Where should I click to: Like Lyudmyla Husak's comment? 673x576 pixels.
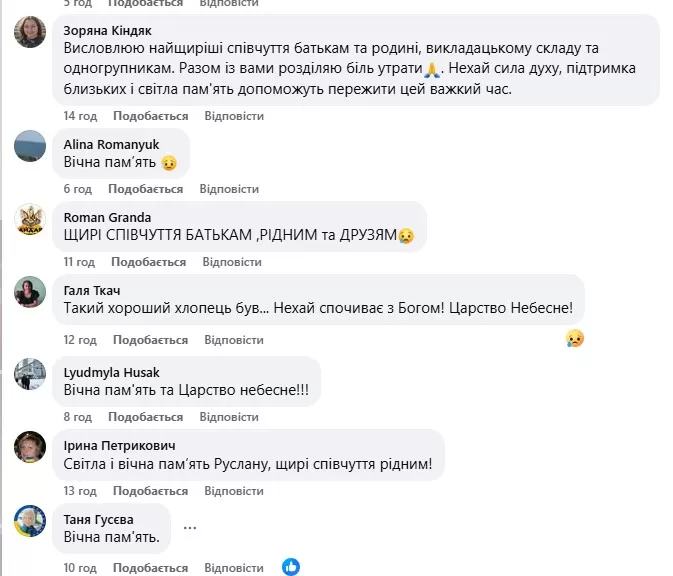[x=145, y=416]
